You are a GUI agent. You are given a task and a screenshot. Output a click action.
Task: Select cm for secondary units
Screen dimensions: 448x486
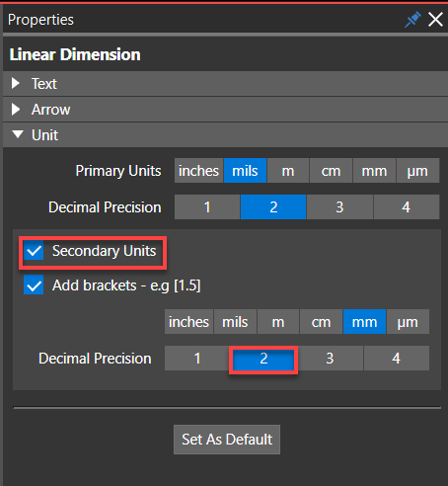pyautogui.click(x=321, y=322)
